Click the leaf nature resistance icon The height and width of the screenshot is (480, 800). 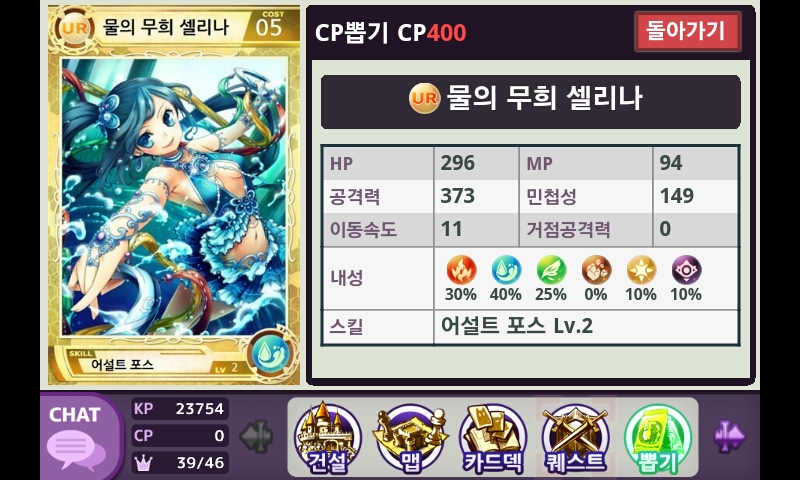551,270
